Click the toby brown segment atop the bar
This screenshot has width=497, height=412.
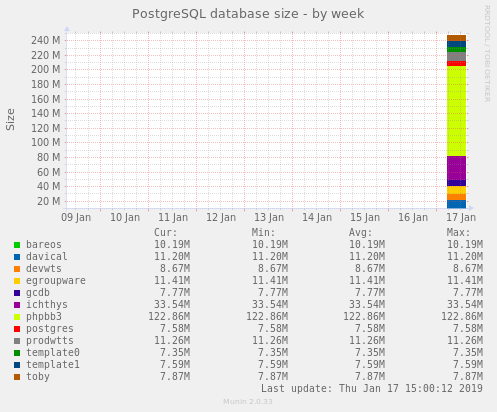point(456,38)
